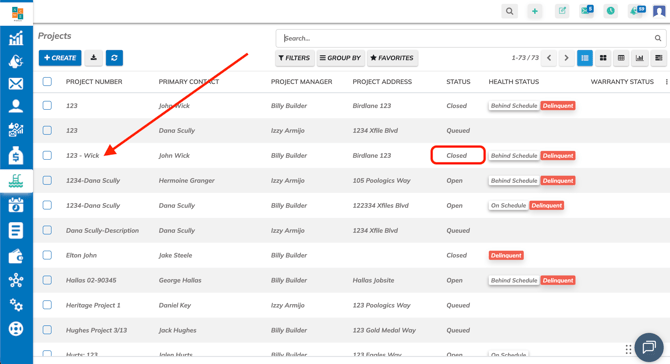Open the Hallas 02-90345 project
The width and height of the screenshot is (670, 364).
91,280
